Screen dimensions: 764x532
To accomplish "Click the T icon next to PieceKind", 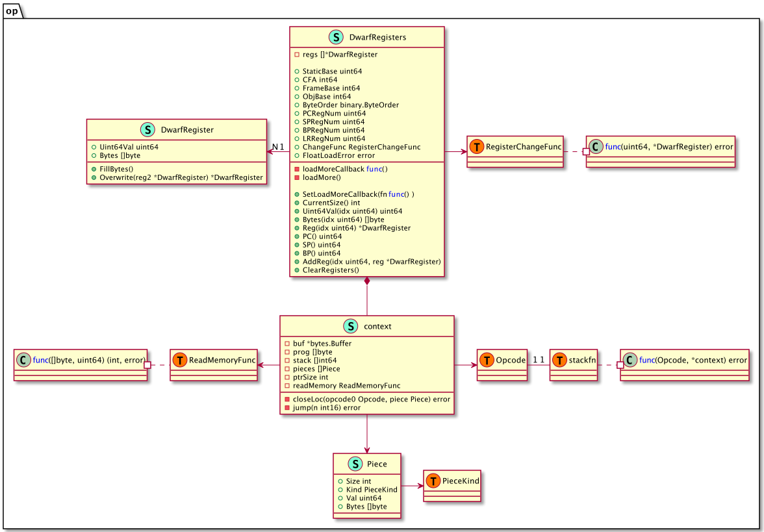I will click(x=433, y=481).
